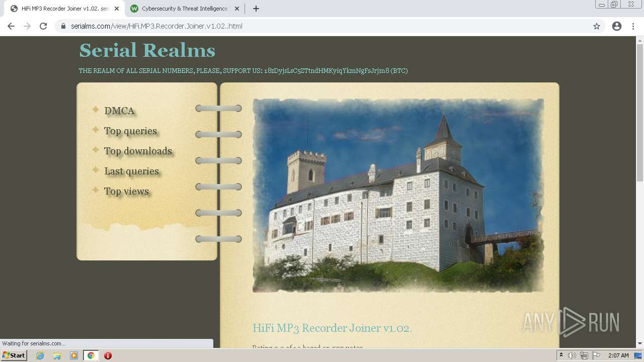Screen dimensions: 644x362
Task: Open the volume speaker tray icon
Action: coord(572,355)
